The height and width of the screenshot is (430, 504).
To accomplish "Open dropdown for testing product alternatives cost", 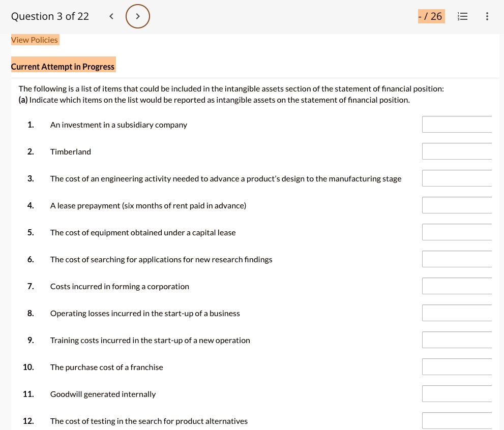I will pos(457,421).
